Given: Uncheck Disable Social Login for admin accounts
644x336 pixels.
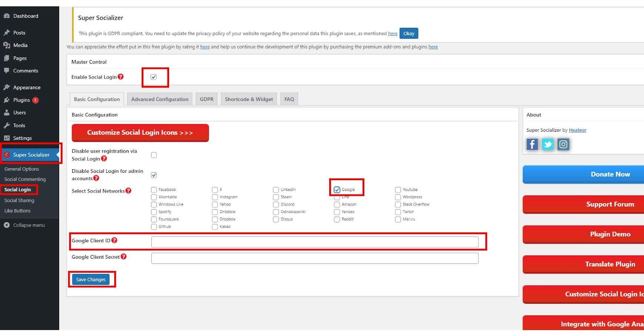Looking at the screenshot, I should click(154, 175).
